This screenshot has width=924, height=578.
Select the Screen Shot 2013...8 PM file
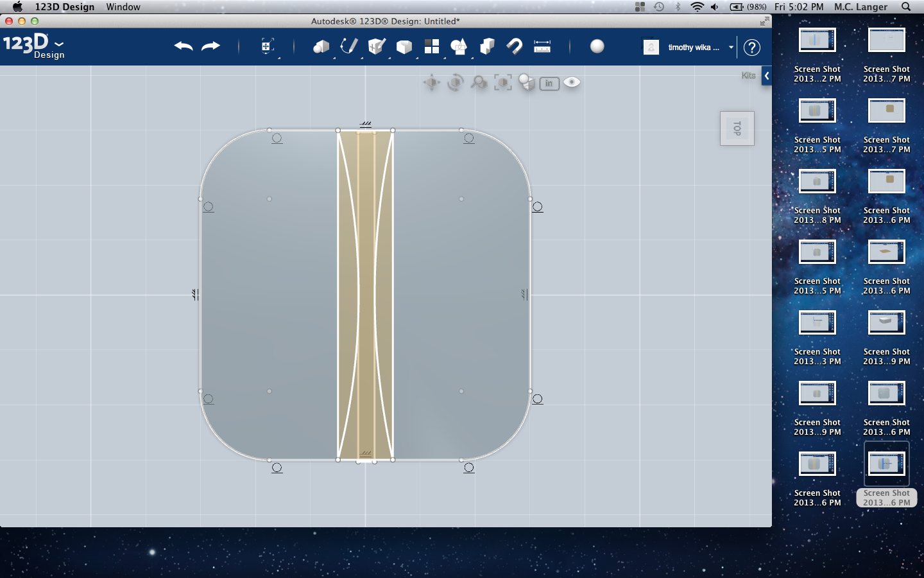[x=817, y=197]
